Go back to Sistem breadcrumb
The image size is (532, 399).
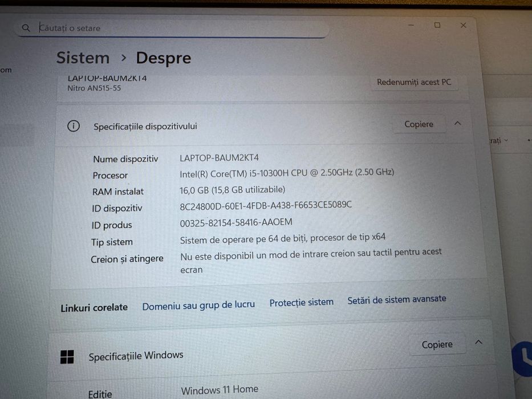[x=83, y=58]
